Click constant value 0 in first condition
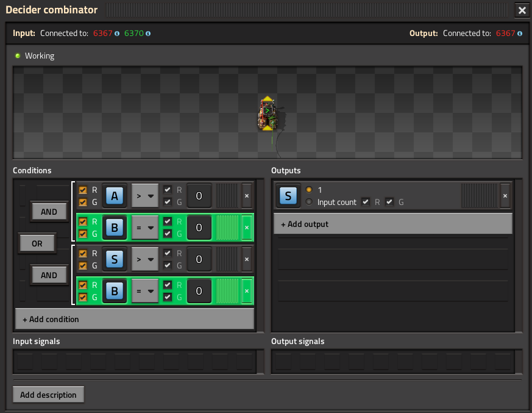532x413 pixels. click(x=199, y=196)
